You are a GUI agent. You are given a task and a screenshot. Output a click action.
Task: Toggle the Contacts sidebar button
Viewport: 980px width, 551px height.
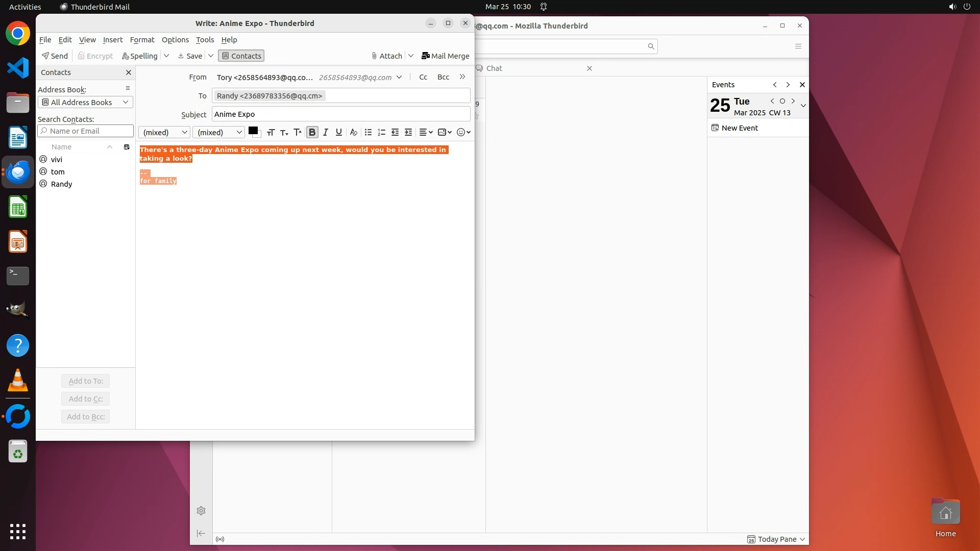pos(241,56)
